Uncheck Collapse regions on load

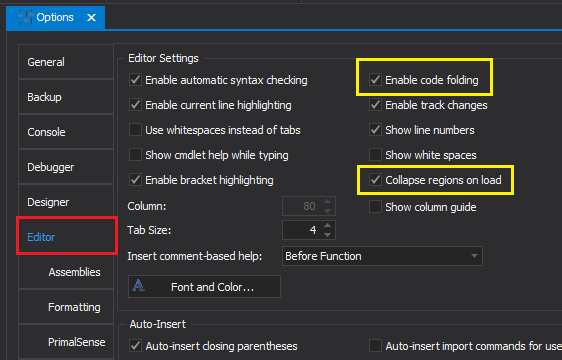pos(375,180)
